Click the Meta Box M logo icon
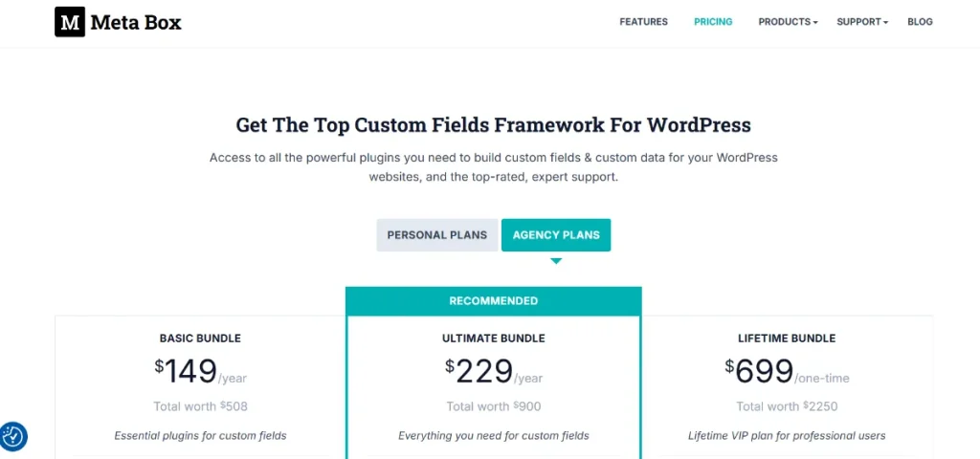This screenshot has width=980, height=459. tap(70, 21)
